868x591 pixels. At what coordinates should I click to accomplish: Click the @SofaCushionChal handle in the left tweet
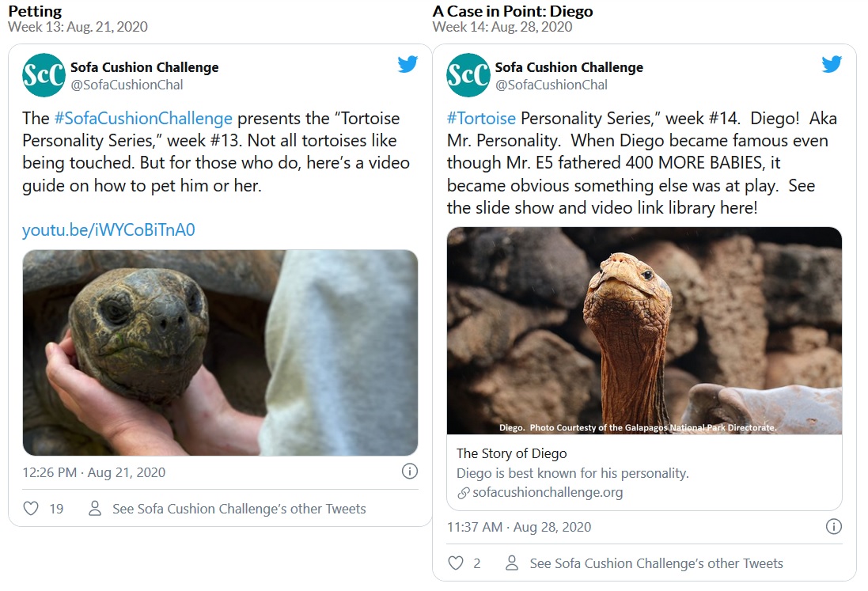127,85
